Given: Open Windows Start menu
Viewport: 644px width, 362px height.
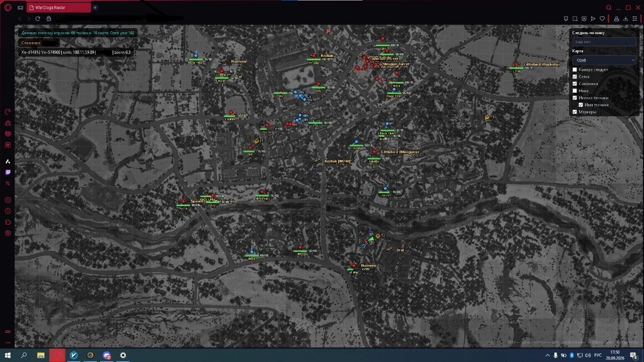Looking at the screenshot, I should 8,355.
